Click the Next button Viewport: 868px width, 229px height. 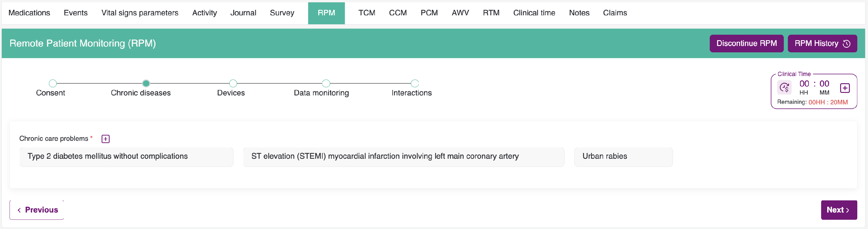pos(838,210)
